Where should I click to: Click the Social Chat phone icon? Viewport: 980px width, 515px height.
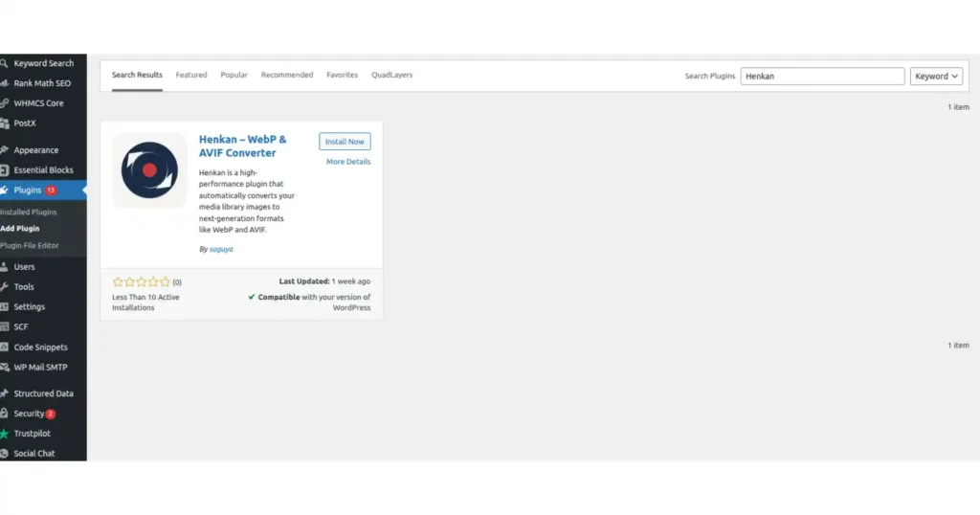click(4, 454)
